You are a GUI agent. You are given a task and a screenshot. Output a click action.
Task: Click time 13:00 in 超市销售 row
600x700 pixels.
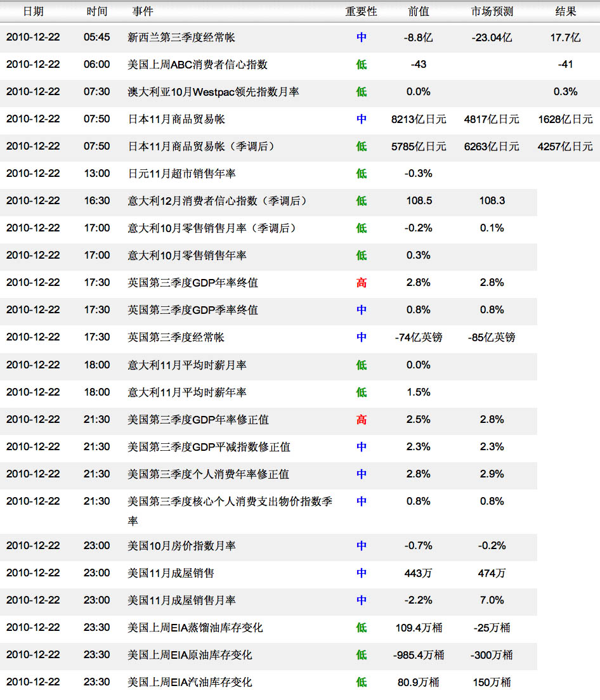[x=97, y=173]
